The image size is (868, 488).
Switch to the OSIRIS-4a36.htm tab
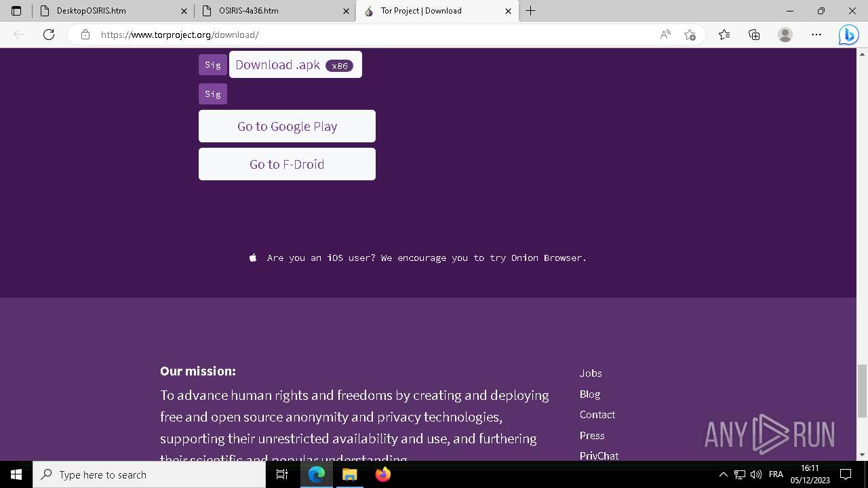275,11
